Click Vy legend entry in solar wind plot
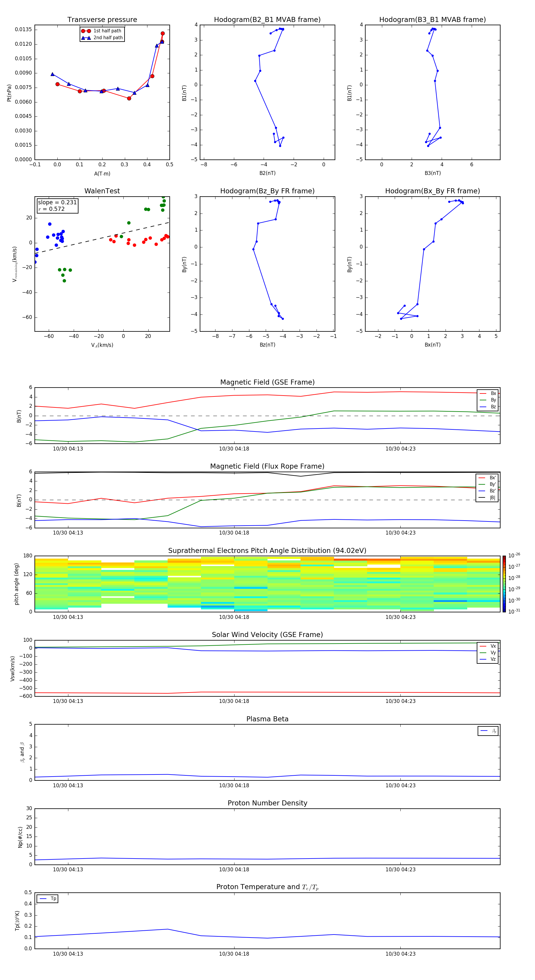 488,652
